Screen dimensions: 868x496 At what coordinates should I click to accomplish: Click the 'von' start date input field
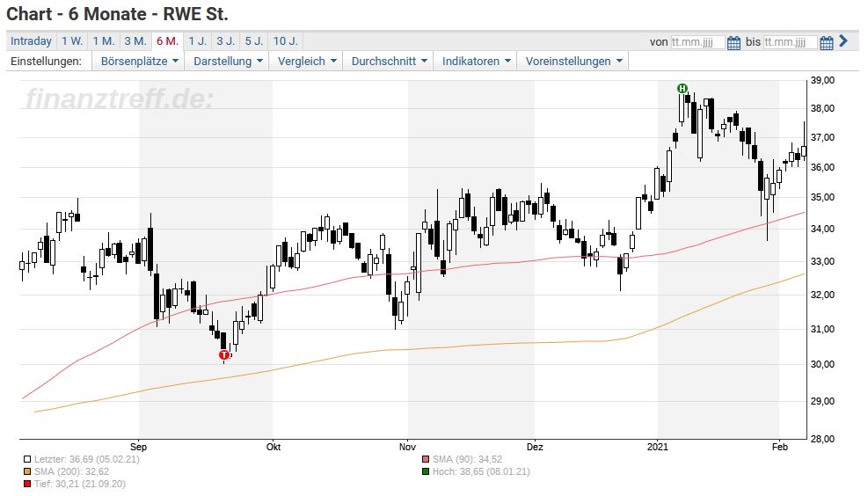click(697, 42)
